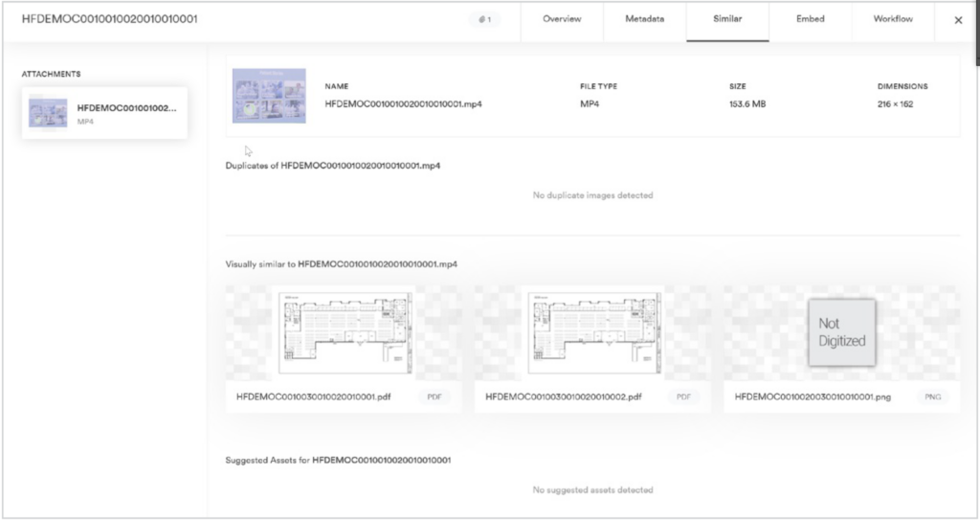Click the 'Duplicates of' heading
The height and width of the screenshot is (522, 980).
(332, 166)
